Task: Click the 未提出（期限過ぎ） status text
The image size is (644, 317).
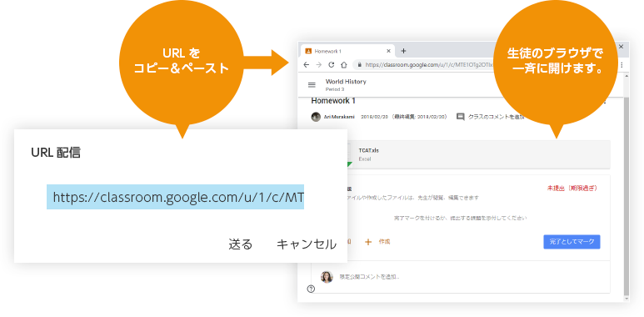Action: [572, 189]
